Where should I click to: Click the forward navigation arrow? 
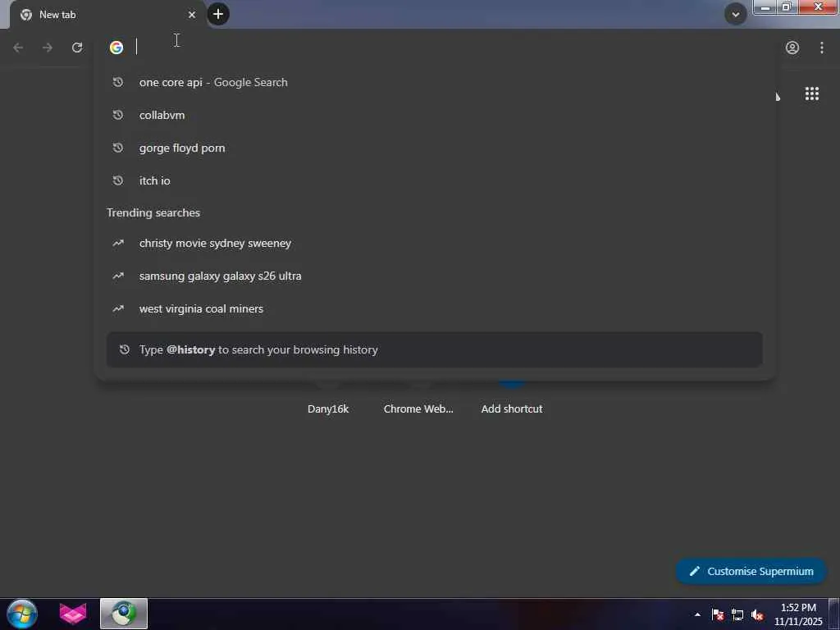click(48, 48)
